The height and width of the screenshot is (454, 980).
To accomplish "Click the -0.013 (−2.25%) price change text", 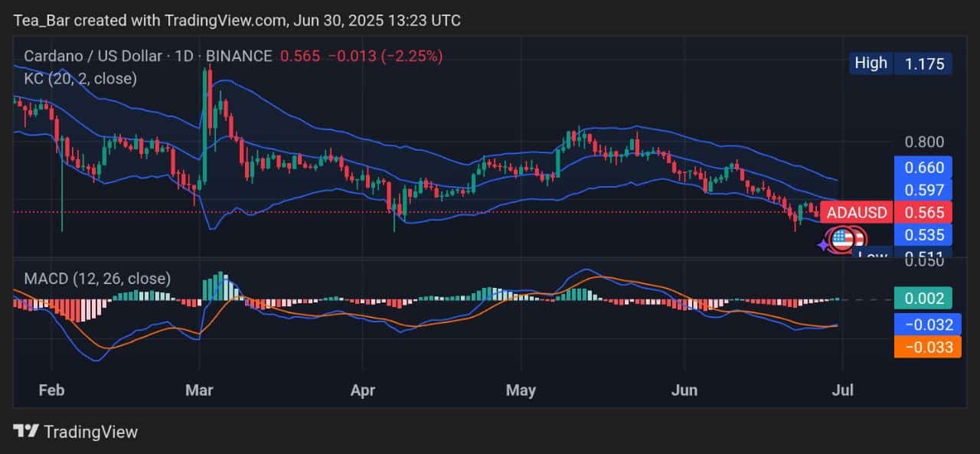I will [x=385, y=56].
